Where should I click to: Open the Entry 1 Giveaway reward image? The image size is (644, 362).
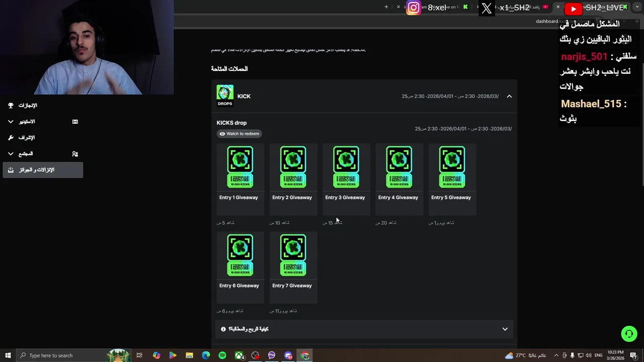[x=240, y=167]
